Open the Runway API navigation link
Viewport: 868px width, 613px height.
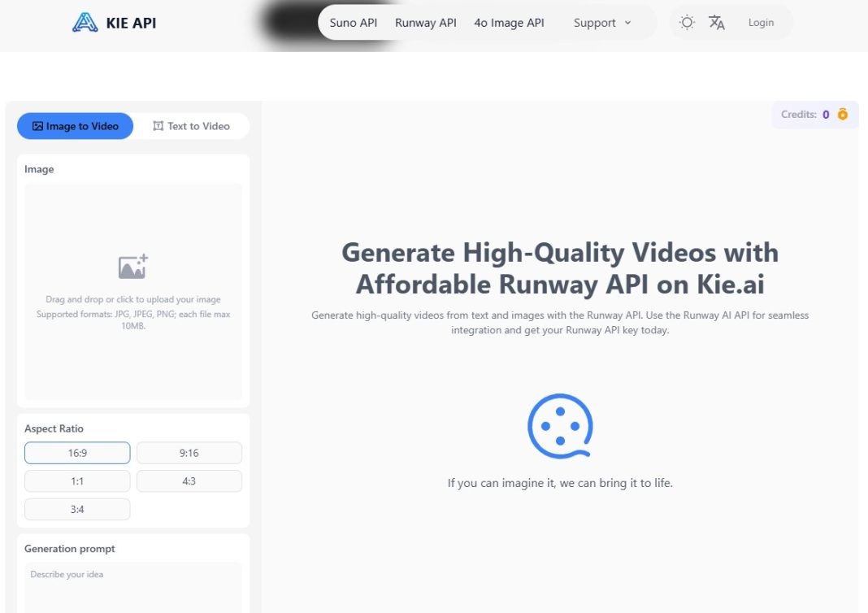[x=425, y=23]
